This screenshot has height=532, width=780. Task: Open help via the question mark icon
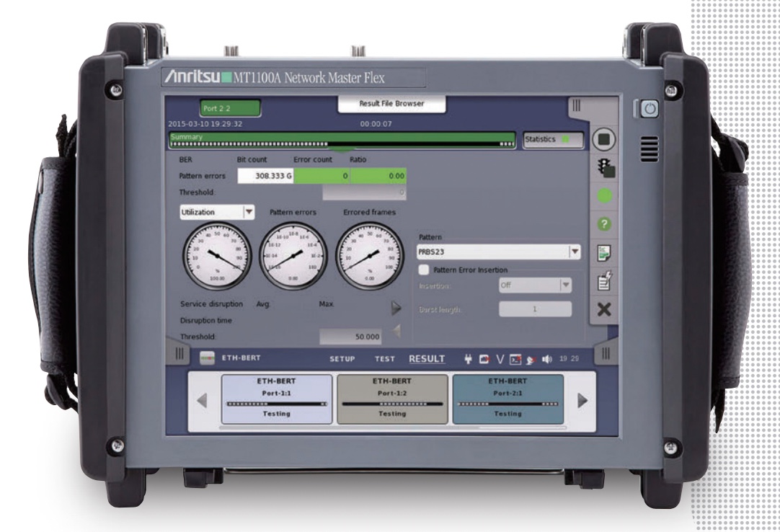tap(604, 224)
